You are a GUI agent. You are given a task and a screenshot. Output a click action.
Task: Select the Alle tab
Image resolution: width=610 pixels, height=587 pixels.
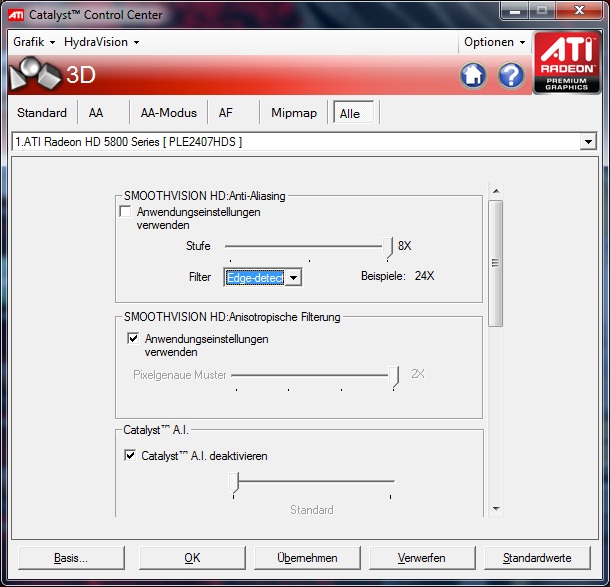coord(353,113)
